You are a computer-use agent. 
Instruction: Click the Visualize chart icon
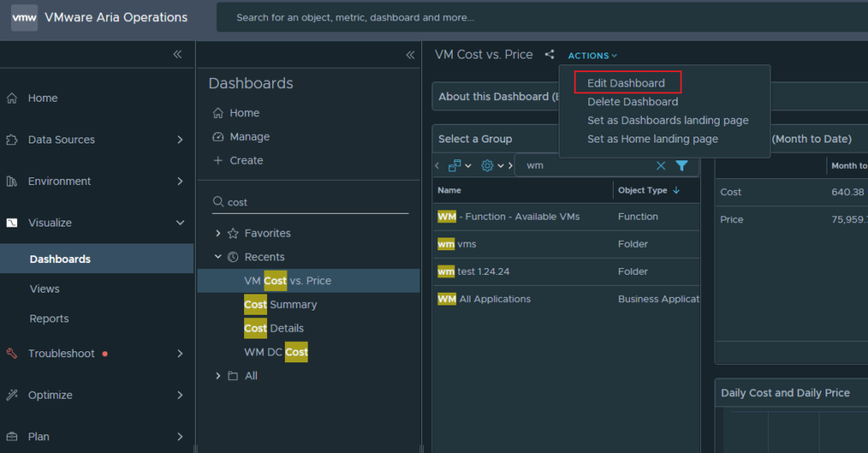tap(12, 222)
